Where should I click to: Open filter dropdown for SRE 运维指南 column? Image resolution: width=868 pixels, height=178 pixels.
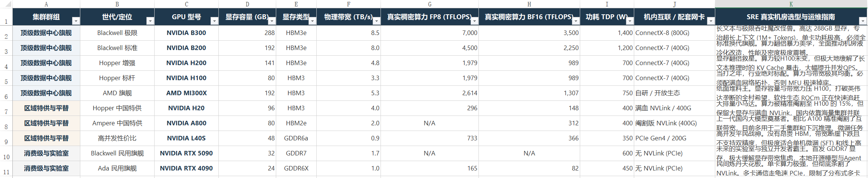[x=863, y=21]
